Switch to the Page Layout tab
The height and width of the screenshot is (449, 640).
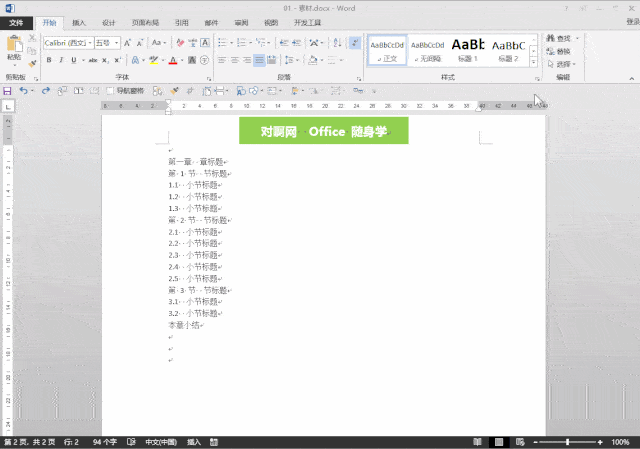pos(145,23)
